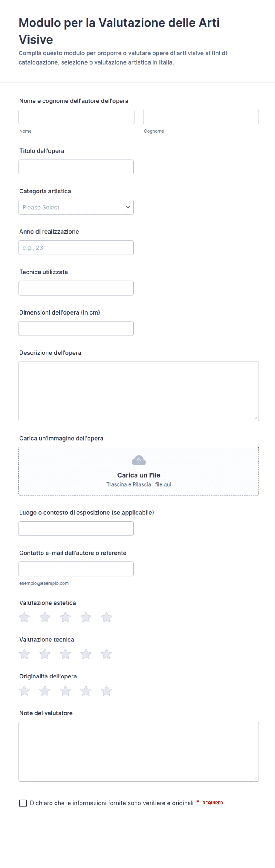This screenshot has width=275, height=868.
Task: Click the Note del valutatore text area
Action: 139,752
